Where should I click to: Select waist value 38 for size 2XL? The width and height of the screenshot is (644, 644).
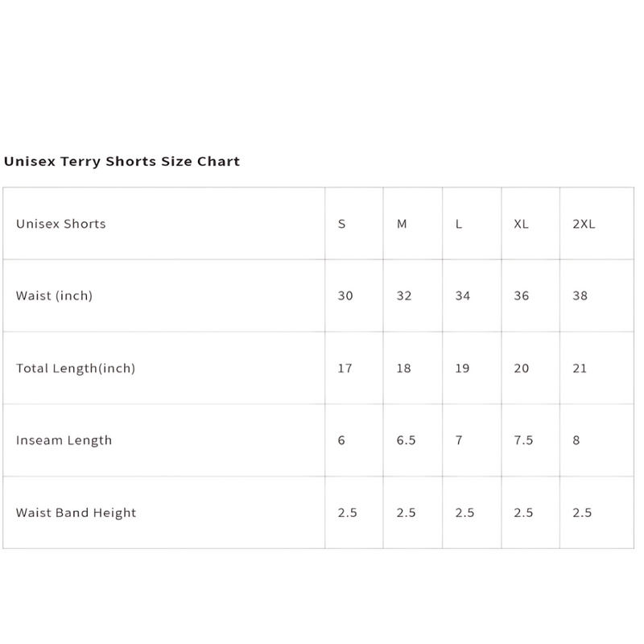(580, 295)
